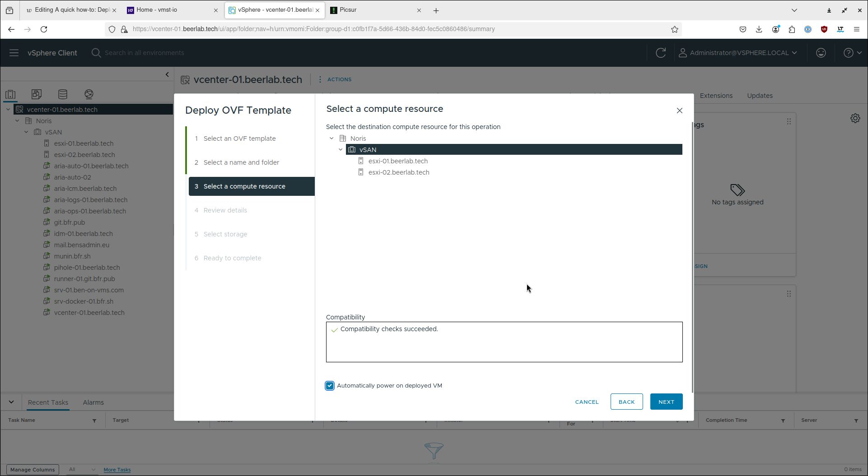Screen dimensions: 868x476
Task: Collapse vcenter-01.beerlab.tech in the sidebar tree
Action: click(8, 110)
